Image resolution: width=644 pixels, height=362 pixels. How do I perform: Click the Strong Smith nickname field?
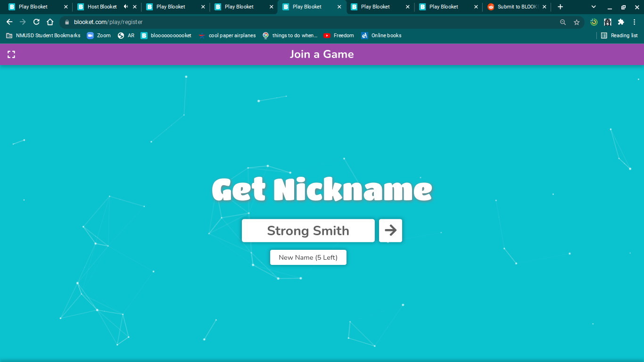click(x=308, y=230)
